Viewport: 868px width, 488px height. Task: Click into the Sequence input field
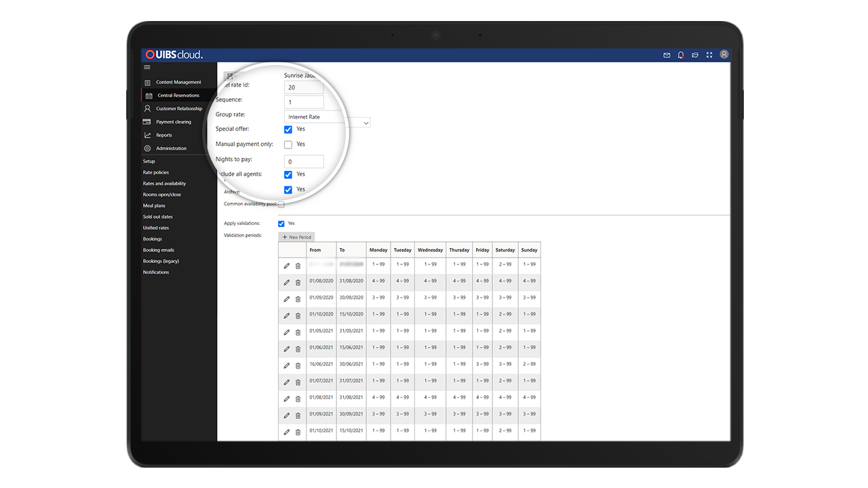point(304,102)
